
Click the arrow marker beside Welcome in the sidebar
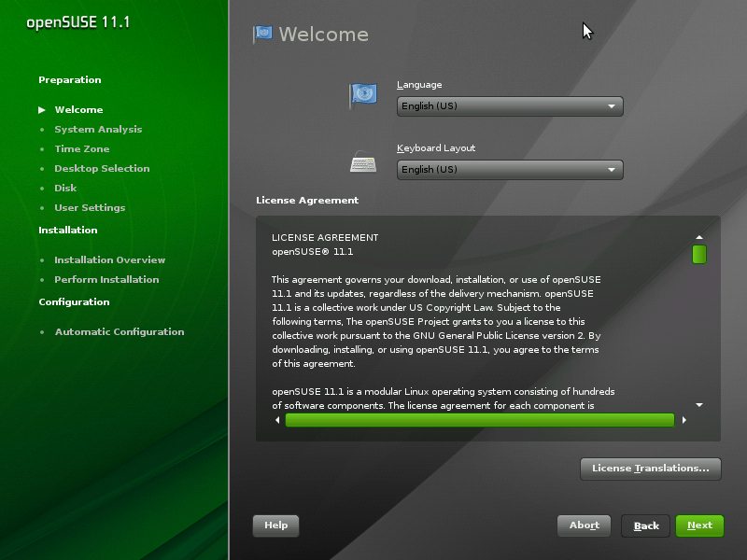42,110
